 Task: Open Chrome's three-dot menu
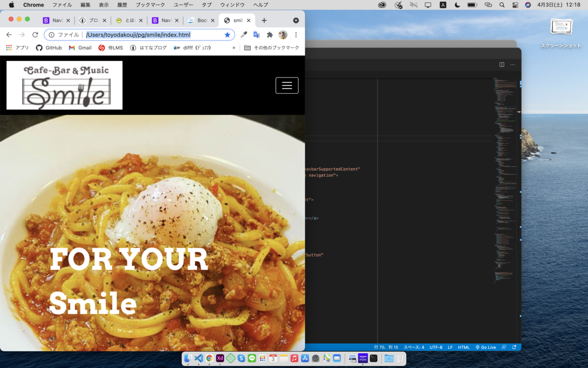pos(296,35)
